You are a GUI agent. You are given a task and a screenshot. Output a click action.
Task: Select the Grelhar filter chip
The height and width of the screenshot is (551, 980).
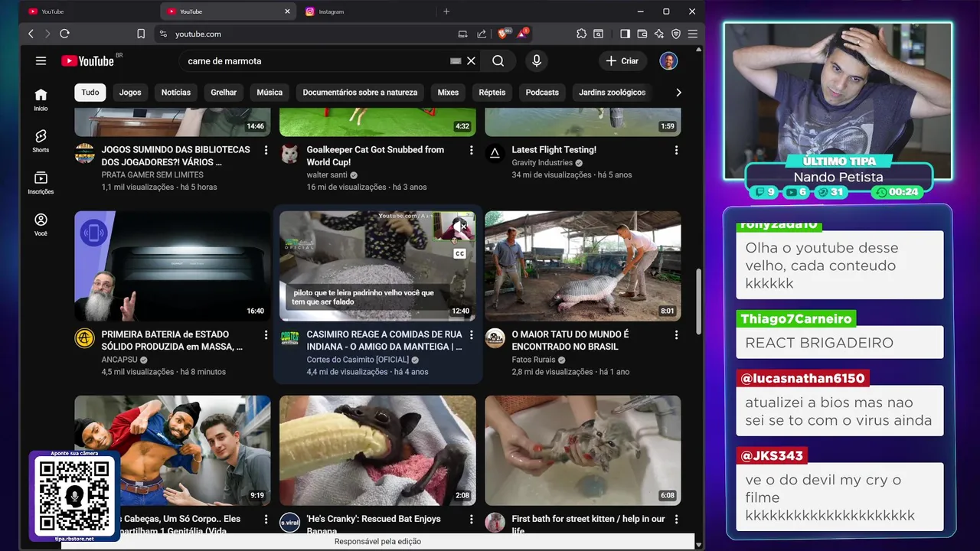224,93
